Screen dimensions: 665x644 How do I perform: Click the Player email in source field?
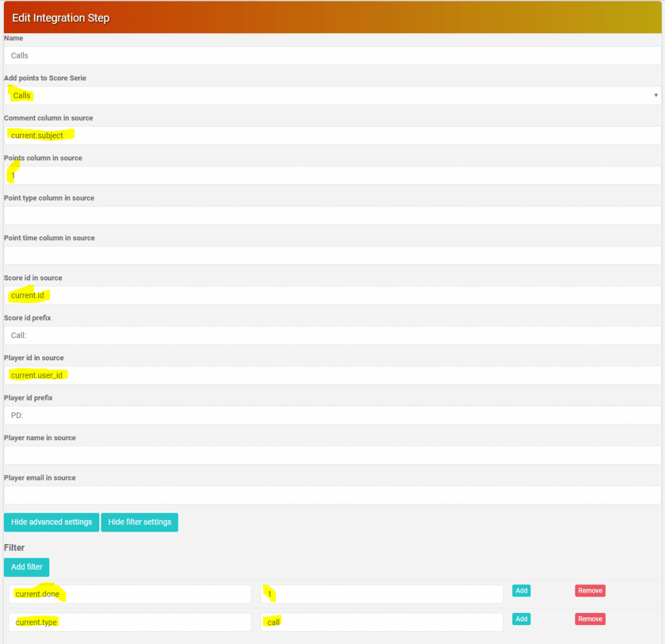(332, 495)
